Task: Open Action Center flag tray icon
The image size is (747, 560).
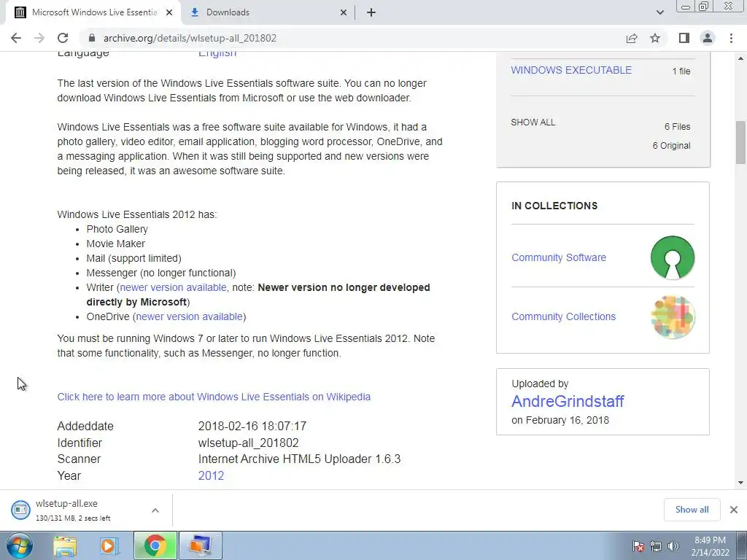Action: [638, 546]
